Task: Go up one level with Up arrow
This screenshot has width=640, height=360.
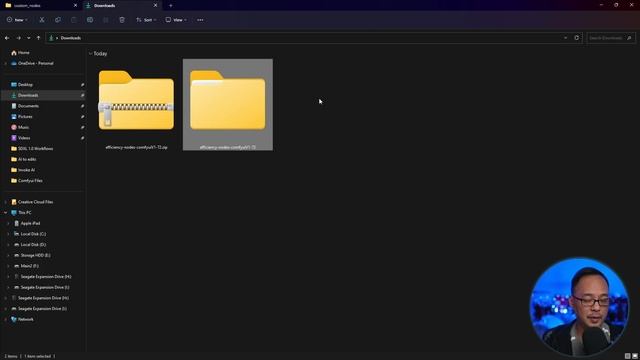Action: pos(38,38)
